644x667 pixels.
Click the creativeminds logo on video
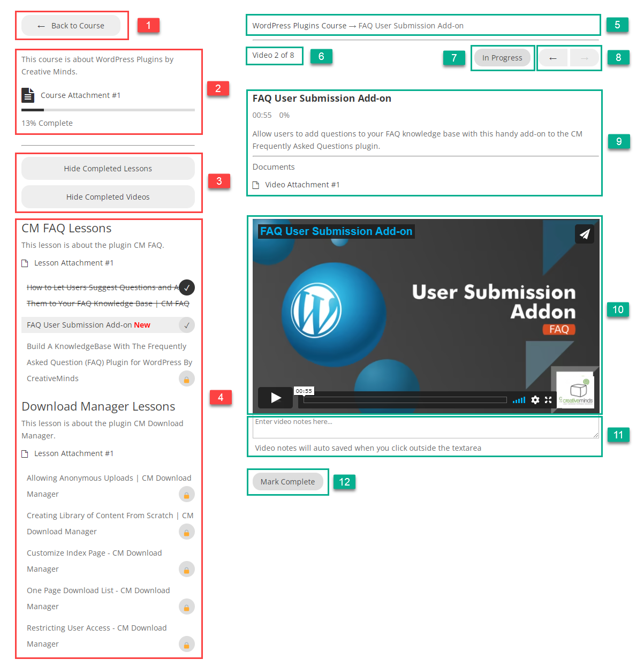point(575,390)
